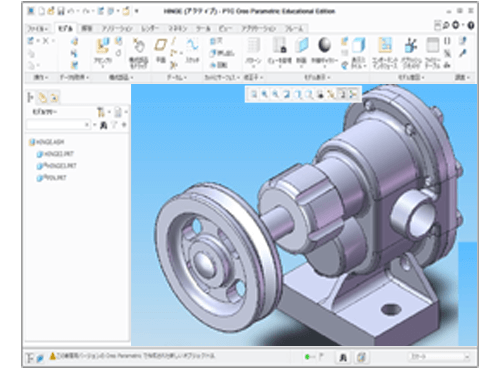Switch to the folder browser tab in navigator
The image size is (500, 370).
pos(42,97)
